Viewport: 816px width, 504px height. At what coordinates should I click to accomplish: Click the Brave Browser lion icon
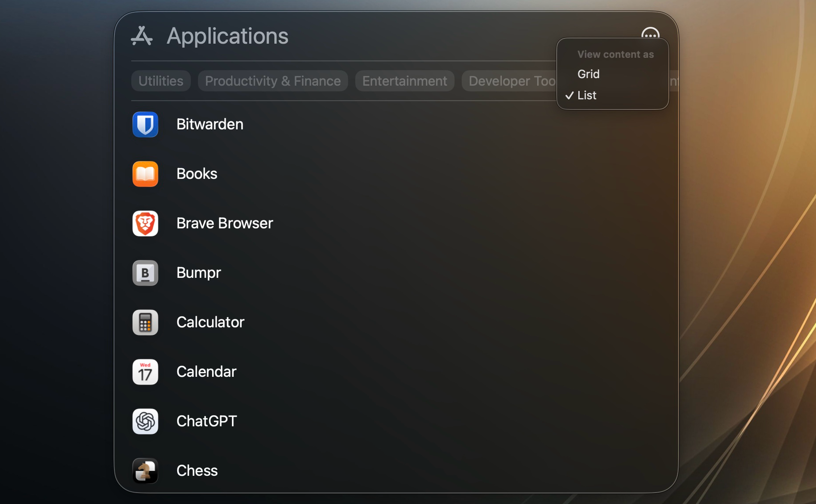click(145, 224)
